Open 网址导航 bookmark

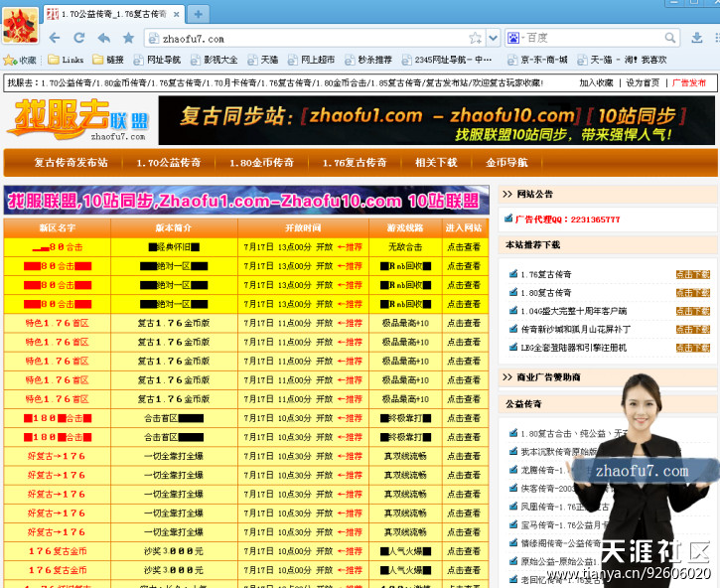click(x=157, y=60)
